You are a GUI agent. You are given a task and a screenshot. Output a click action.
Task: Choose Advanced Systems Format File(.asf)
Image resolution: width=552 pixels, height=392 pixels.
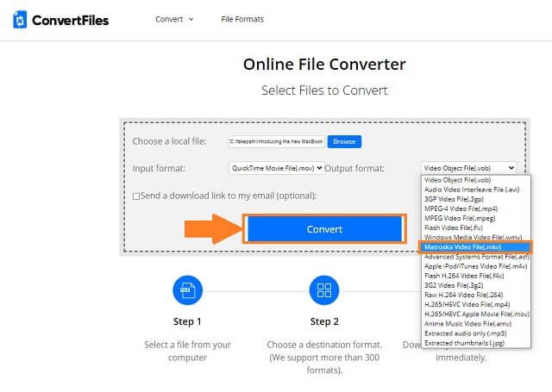[475, 257]
